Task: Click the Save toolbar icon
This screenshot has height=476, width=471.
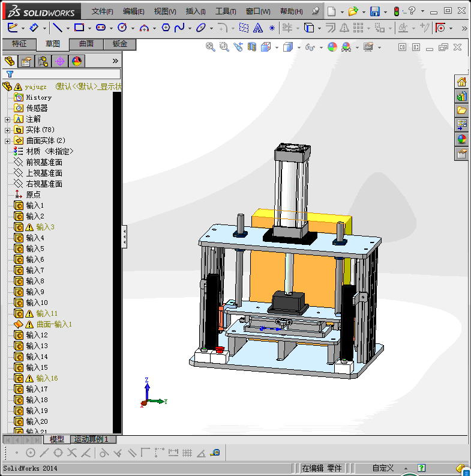Action: point(375,11)
